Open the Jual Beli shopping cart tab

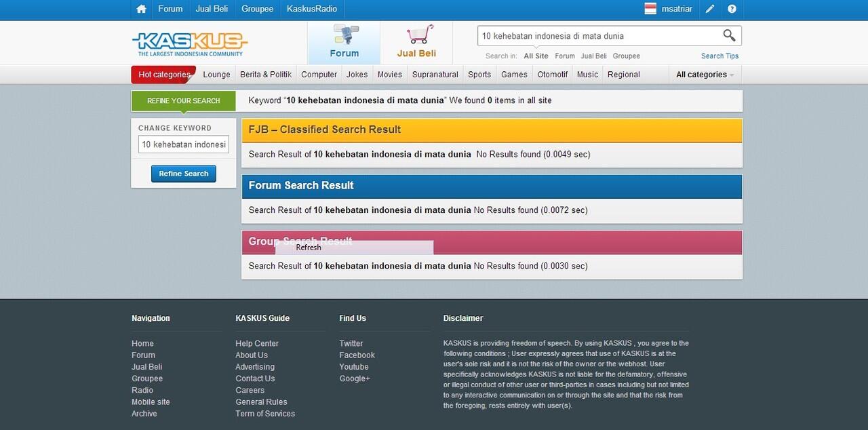(x=416, y=43)
